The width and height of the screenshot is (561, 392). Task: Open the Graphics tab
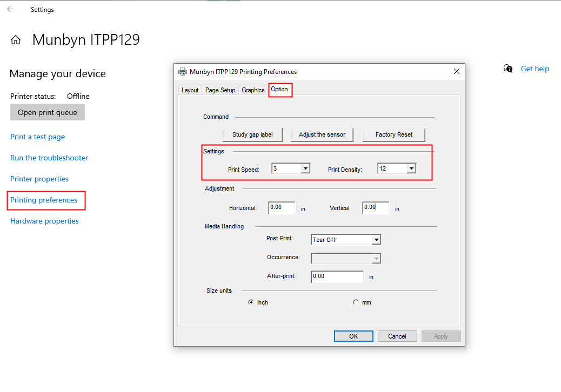click(x=252, y=90)
